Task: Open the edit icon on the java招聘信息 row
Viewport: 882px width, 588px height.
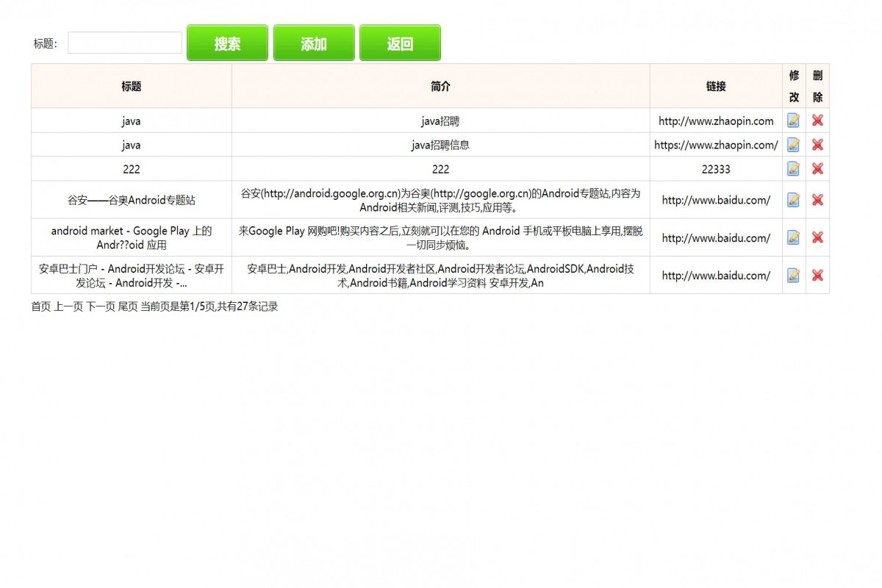Action: [x=793, y=145]
